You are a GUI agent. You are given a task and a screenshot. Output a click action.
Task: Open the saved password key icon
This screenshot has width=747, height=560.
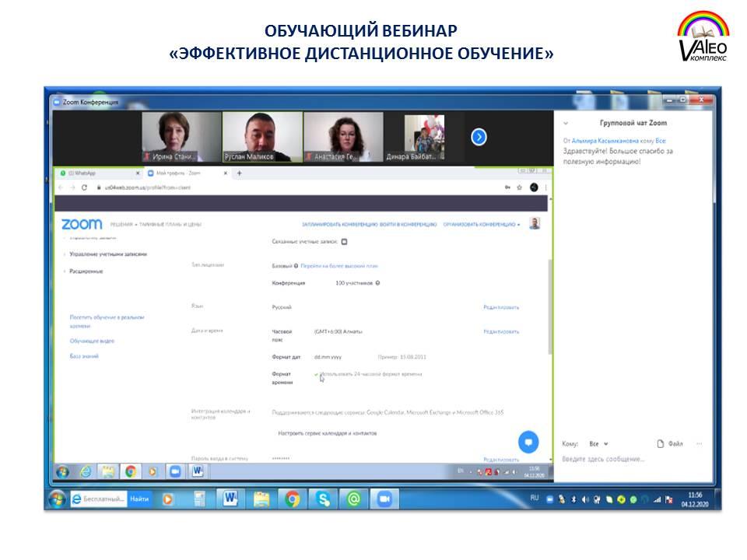[x=508, y=187]
